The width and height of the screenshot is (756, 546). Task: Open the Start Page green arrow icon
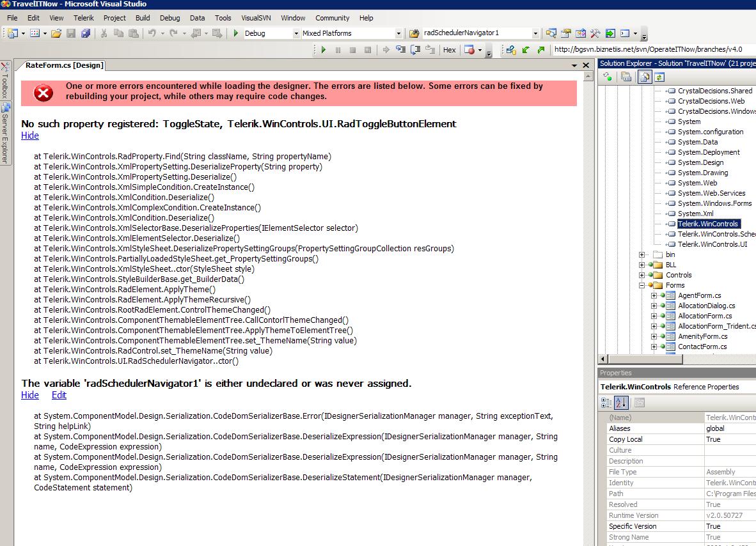point(610,33)
